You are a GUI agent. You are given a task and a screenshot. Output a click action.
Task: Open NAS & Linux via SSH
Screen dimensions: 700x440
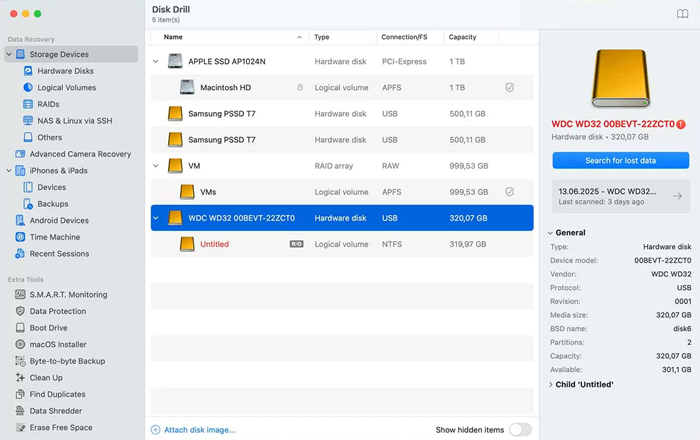click(75, 120)
